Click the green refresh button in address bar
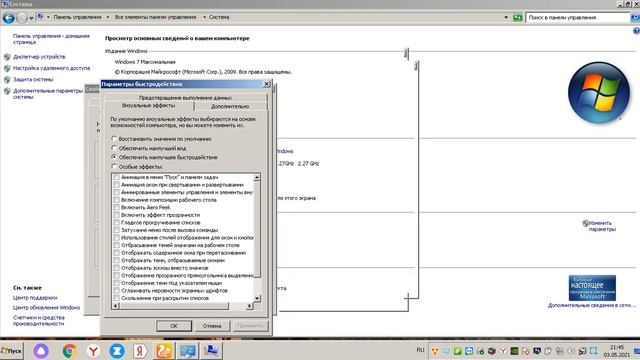This screenshot has height=360, width=640. click(x=518, y=18)
